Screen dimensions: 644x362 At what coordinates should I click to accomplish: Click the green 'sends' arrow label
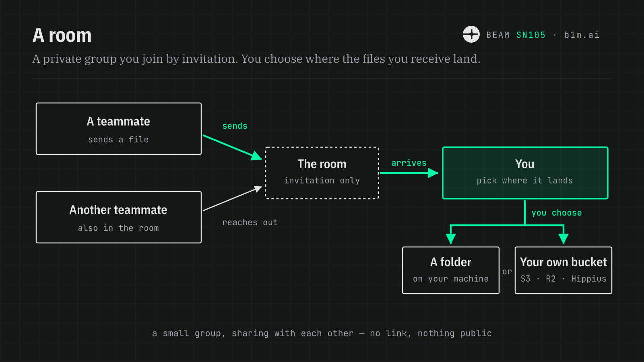[x=235, y=126]
